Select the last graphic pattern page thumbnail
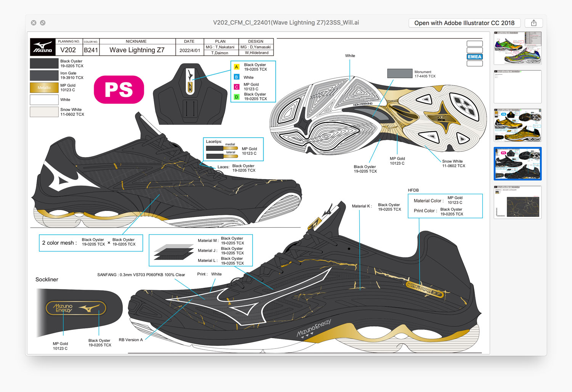The image size is (572, 392). (x=517, y=202)
